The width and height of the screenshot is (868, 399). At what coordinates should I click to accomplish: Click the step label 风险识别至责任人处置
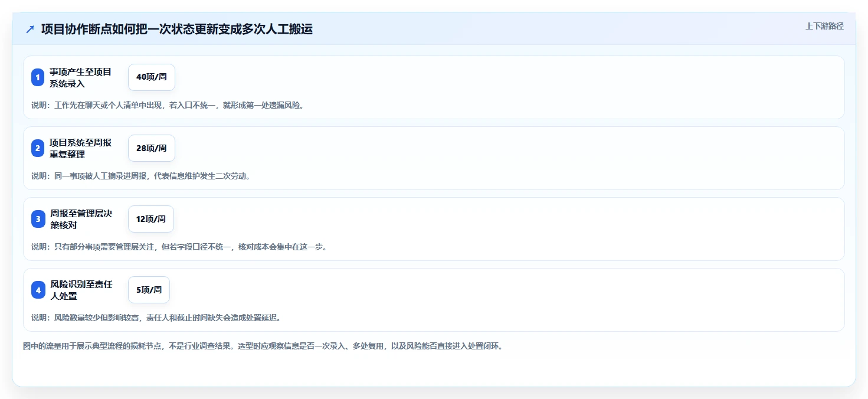81,290
